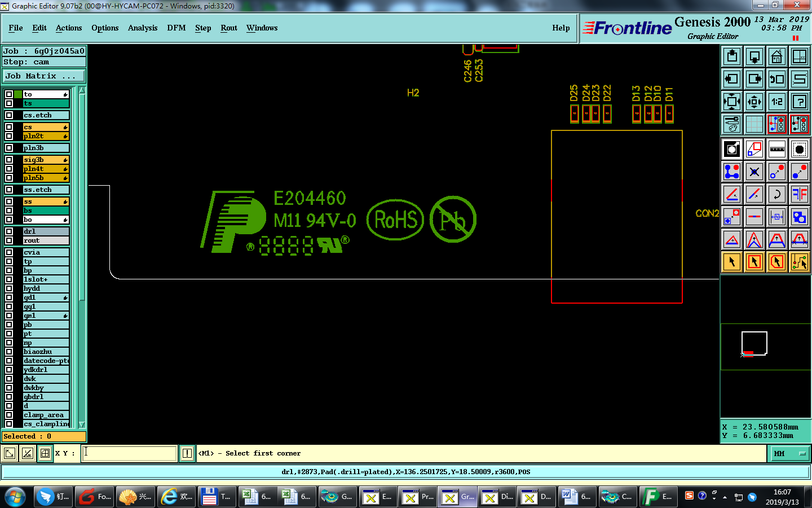812x508 pixels.
Task: Open the MM units dropdown
Action: pos(789,453)
